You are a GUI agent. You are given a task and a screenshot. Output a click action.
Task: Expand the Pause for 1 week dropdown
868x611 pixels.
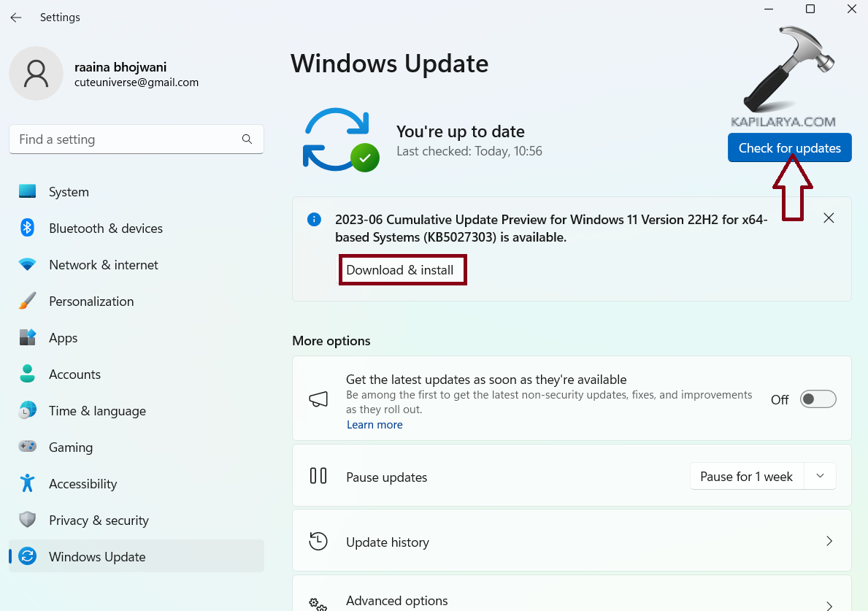(820, 477)
